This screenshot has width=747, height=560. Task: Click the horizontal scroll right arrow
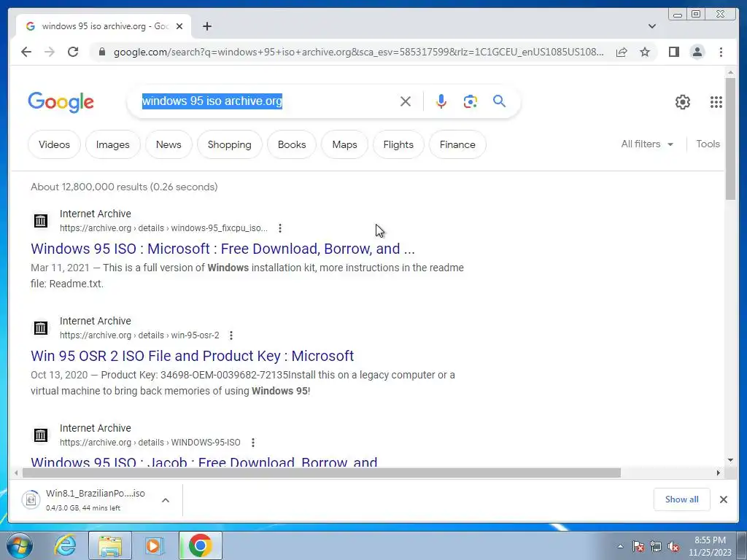tap(719, 472)
